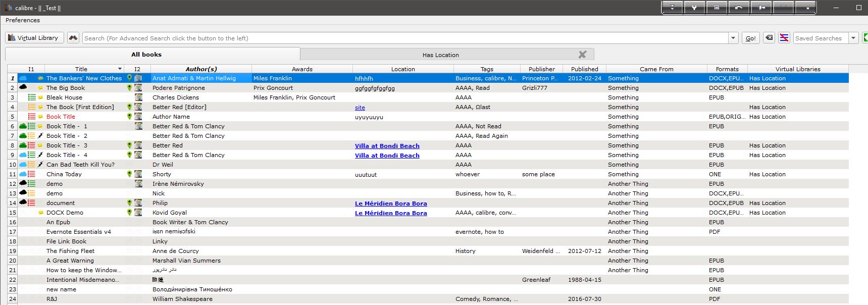Click the green location pin for The Big Book
Screen dimensions: 868x305
coord(129,88)
